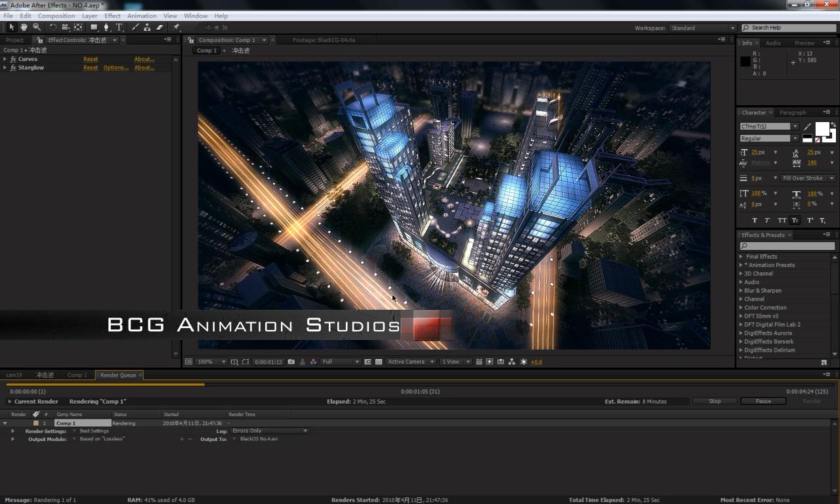Screen dimensions: 840x504
Task: Select the Horizontal Type tool
Action: pos(119,28)
